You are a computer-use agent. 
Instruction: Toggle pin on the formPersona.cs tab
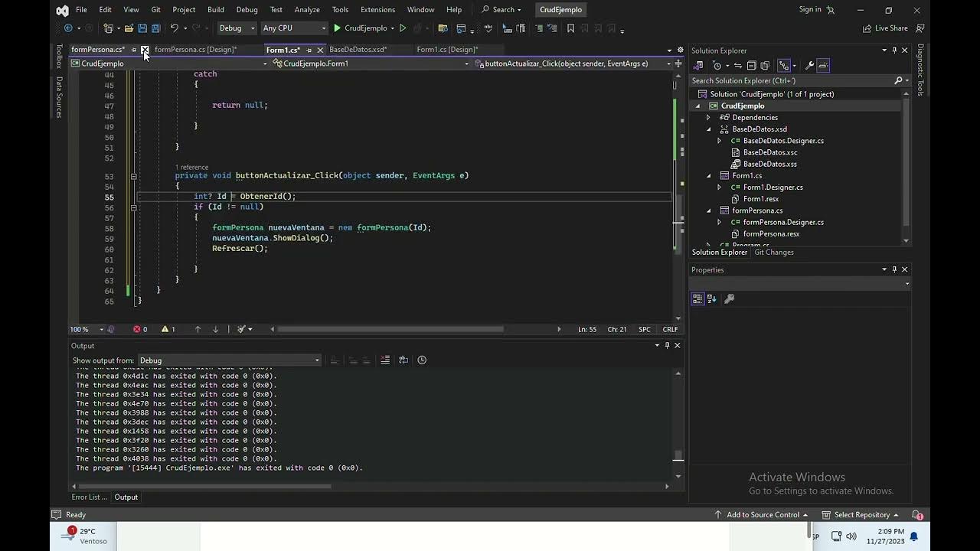click(134, 50)
